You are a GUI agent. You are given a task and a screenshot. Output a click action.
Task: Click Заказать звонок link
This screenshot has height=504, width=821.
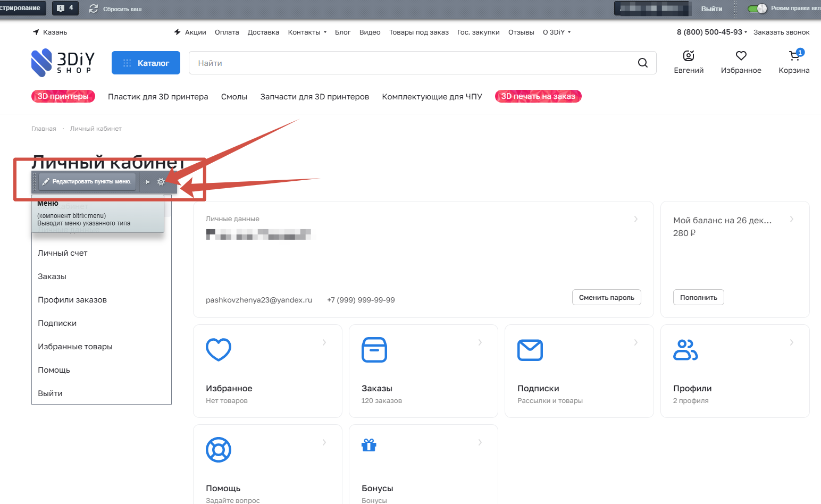[782, 32]
